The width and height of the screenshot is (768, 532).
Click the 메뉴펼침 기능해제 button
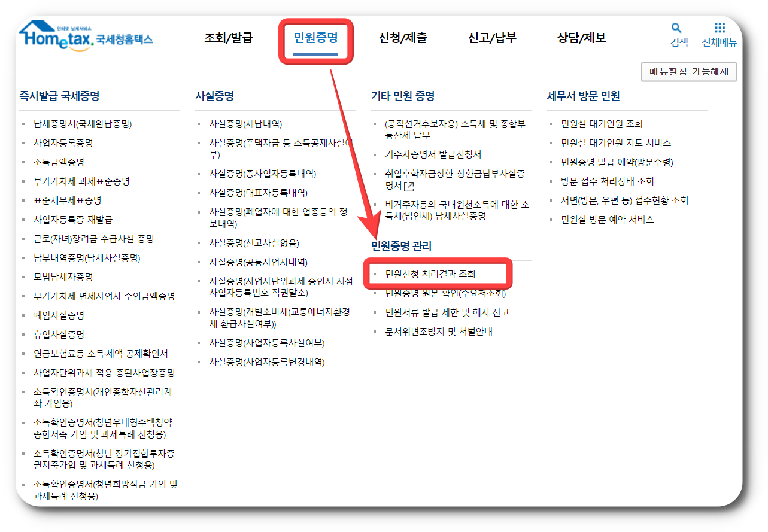tap(688, 72)
